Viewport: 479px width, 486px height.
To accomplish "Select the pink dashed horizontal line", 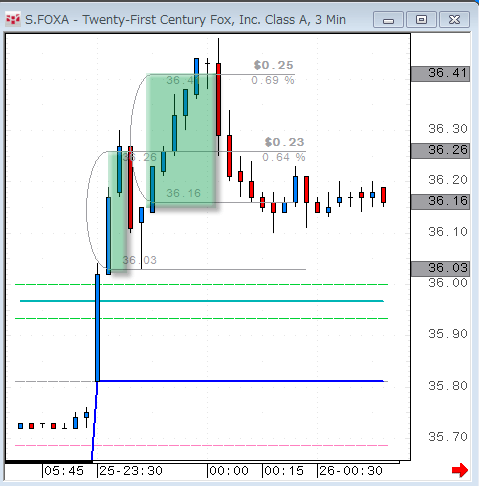I will [x=202, y=445].
